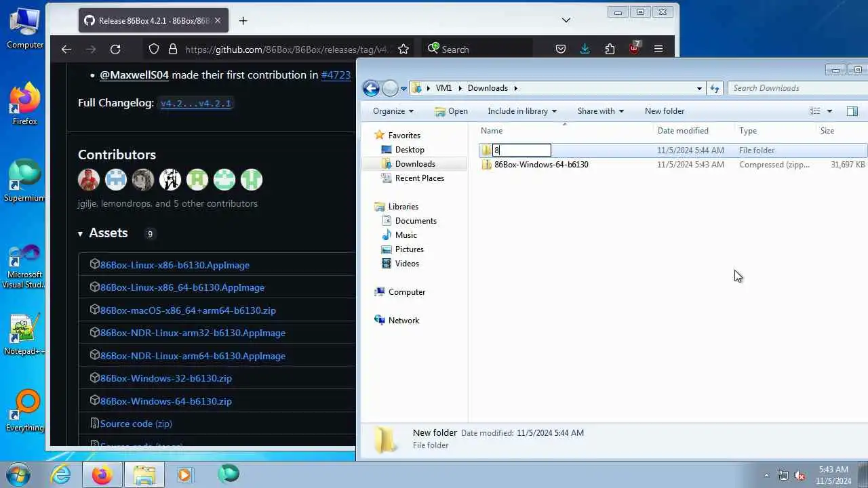868x488 pixels.
Task: Click the New folder toolbar button
Action: pos(665,111)
